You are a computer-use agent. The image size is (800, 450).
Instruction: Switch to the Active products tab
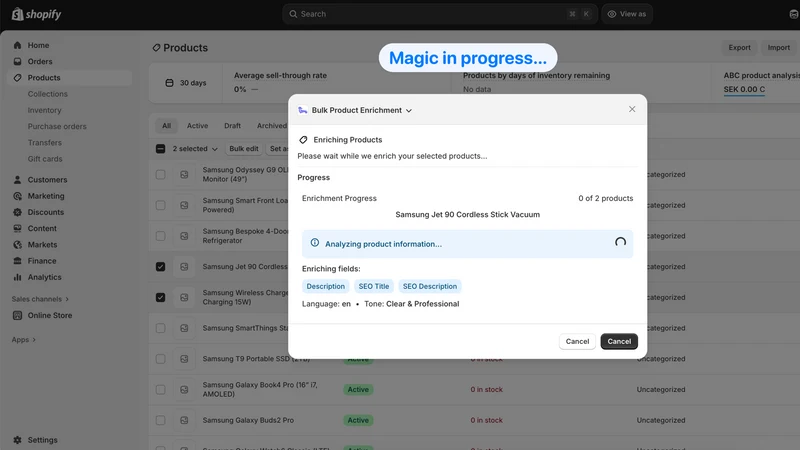point(197,126)
